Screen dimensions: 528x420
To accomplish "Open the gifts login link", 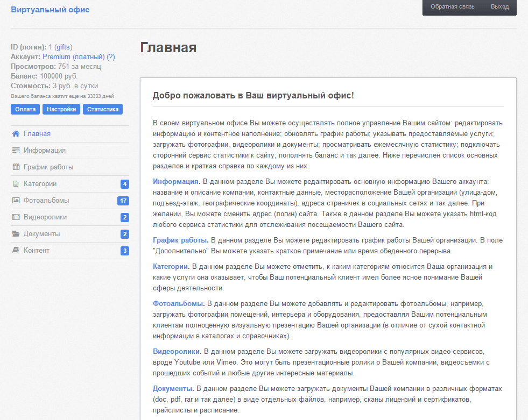I will (x=63, y=47).
